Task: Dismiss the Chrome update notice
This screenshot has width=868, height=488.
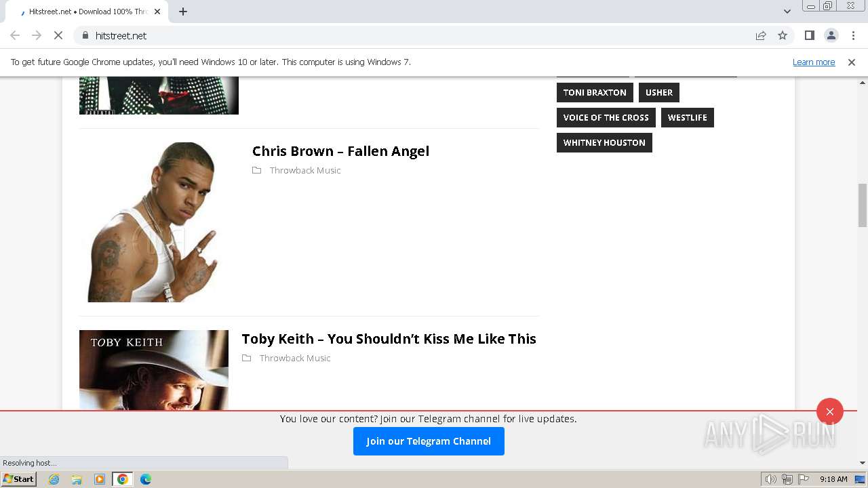Action: click(852, 62)
